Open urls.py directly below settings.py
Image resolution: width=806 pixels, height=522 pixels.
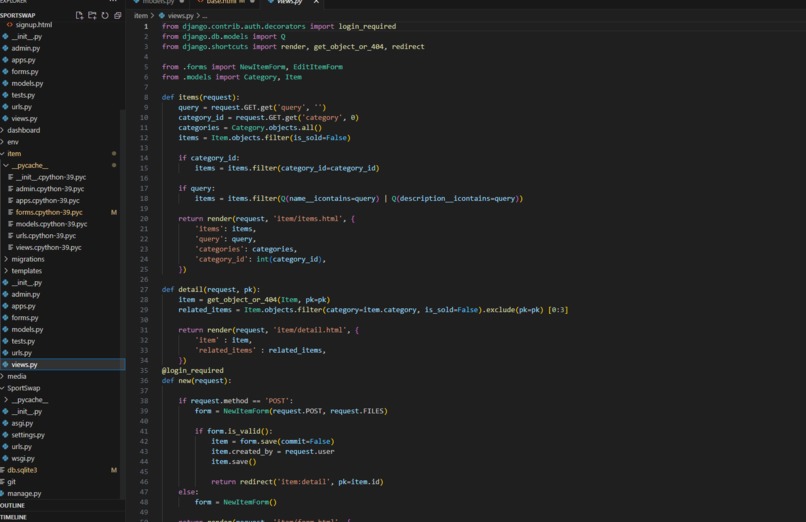pyautogui.click(x=21, y=447)
